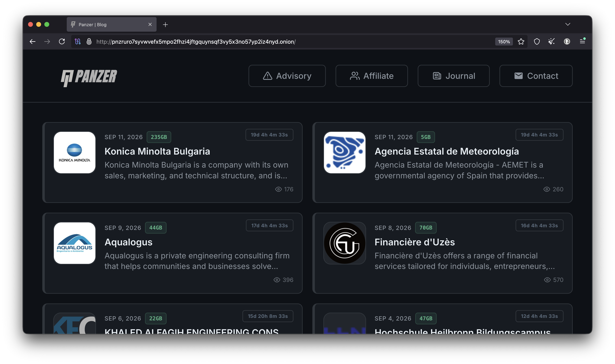Click the 17d 4h countdown timer
This screenshot has width=615, height=364.
(269, 225)
